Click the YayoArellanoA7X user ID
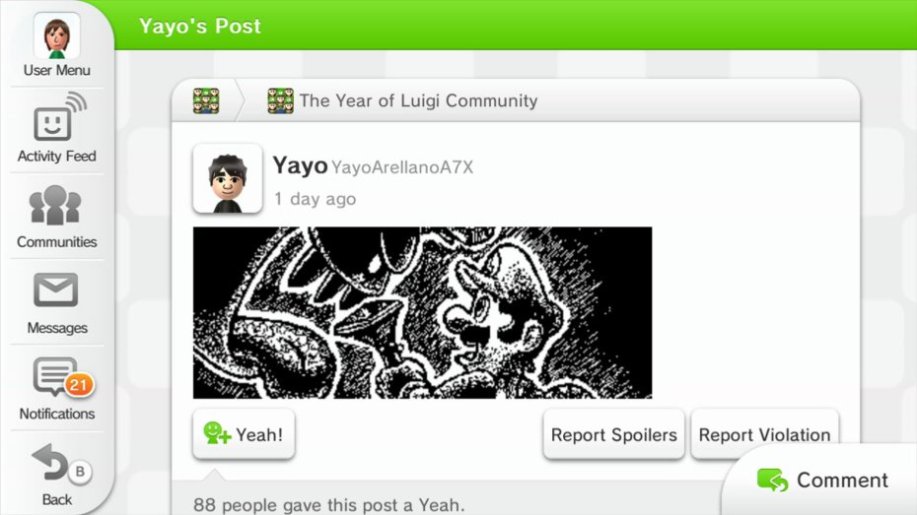 402,167
